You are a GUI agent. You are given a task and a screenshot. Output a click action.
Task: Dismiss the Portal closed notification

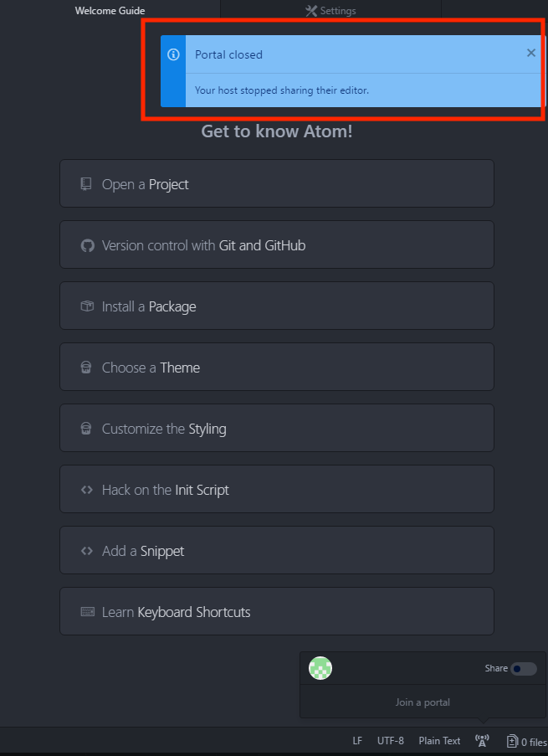tap(531, 53)
